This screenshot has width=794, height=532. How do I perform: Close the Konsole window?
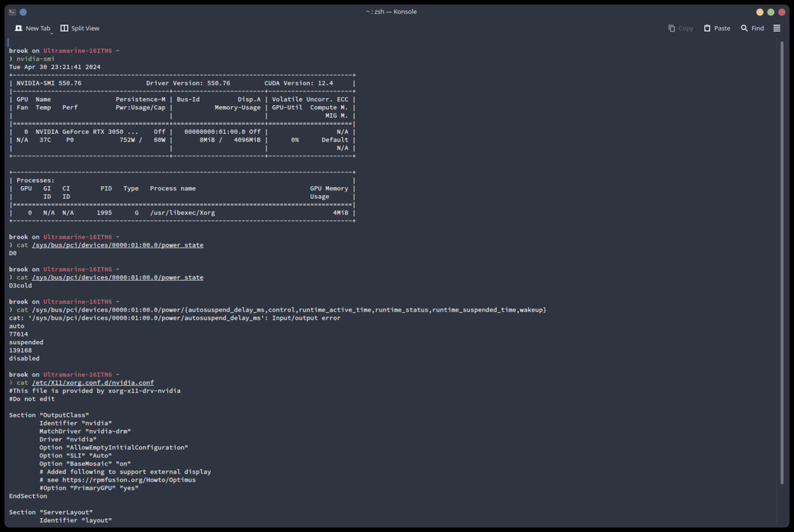[782, 12]
